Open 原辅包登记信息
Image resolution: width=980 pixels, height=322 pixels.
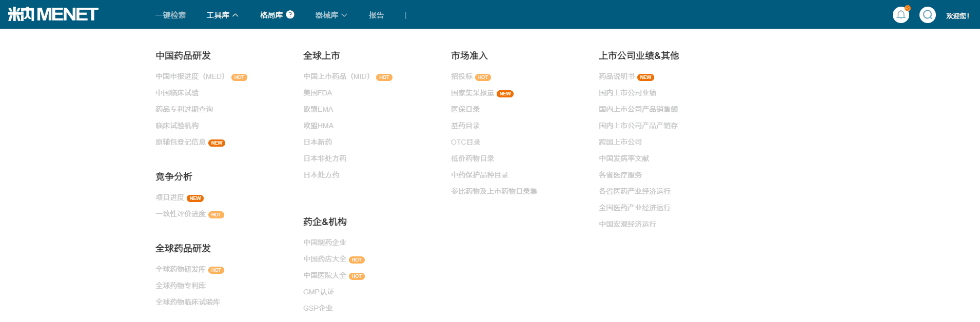click(x=181, y=142)
